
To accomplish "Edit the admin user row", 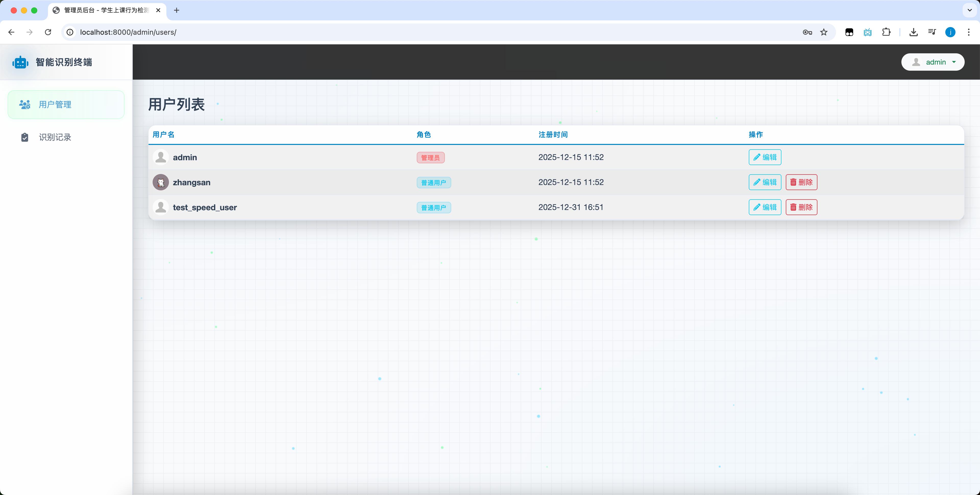I will click(x=765, y=157).
